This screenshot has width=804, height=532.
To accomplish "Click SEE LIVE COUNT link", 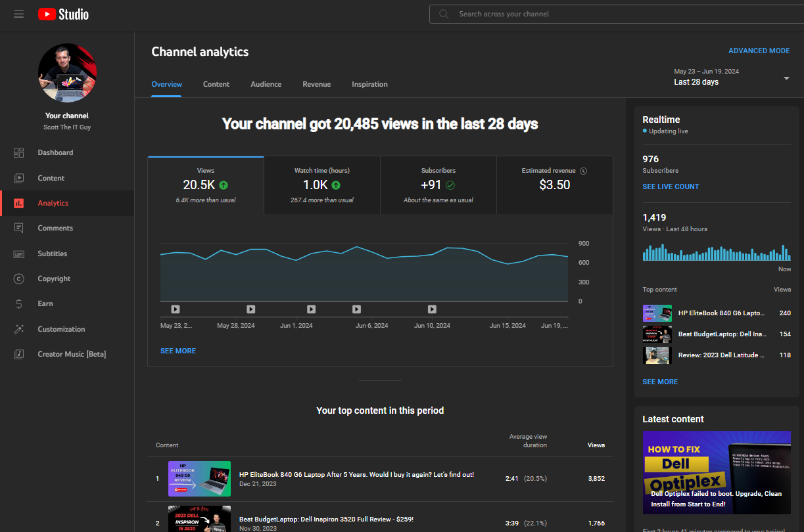I will [671, 187].
